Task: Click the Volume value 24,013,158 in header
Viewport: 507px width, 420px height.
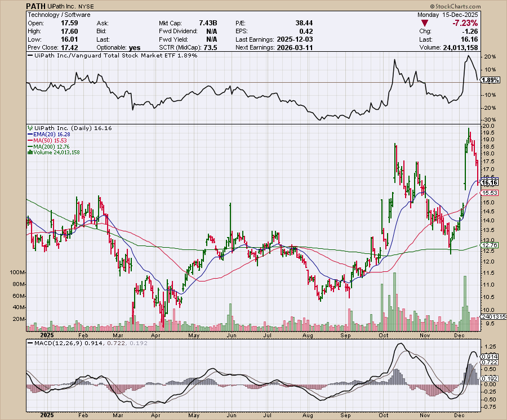Action: click(460, 47)
